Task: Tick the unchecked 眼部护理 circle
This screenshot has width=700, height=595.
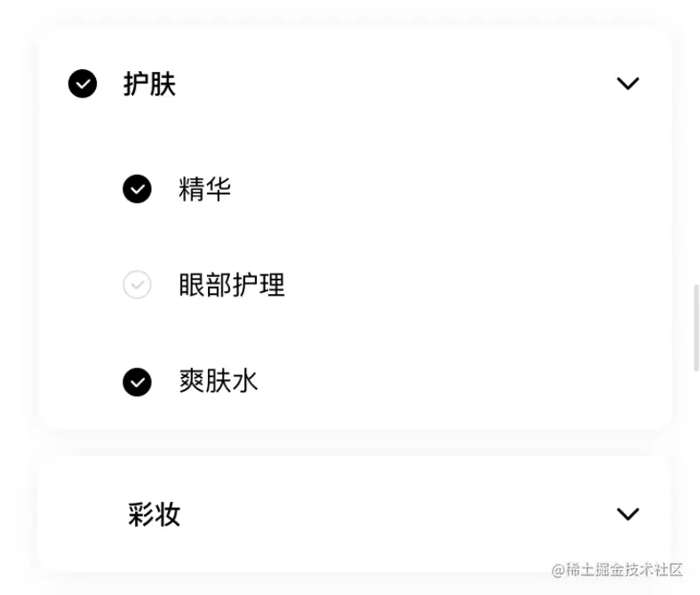Action: tap(137, 284)
